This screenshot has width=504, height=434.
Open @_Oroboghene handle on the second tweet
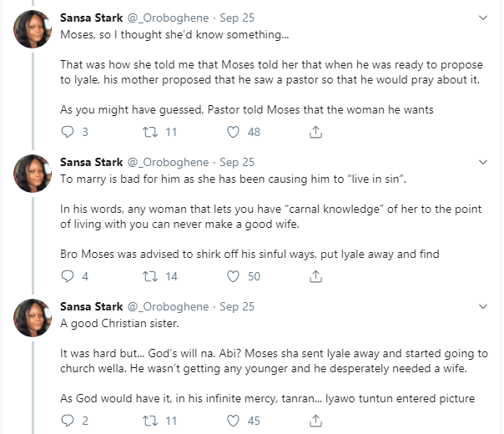[x=167, y=162]
